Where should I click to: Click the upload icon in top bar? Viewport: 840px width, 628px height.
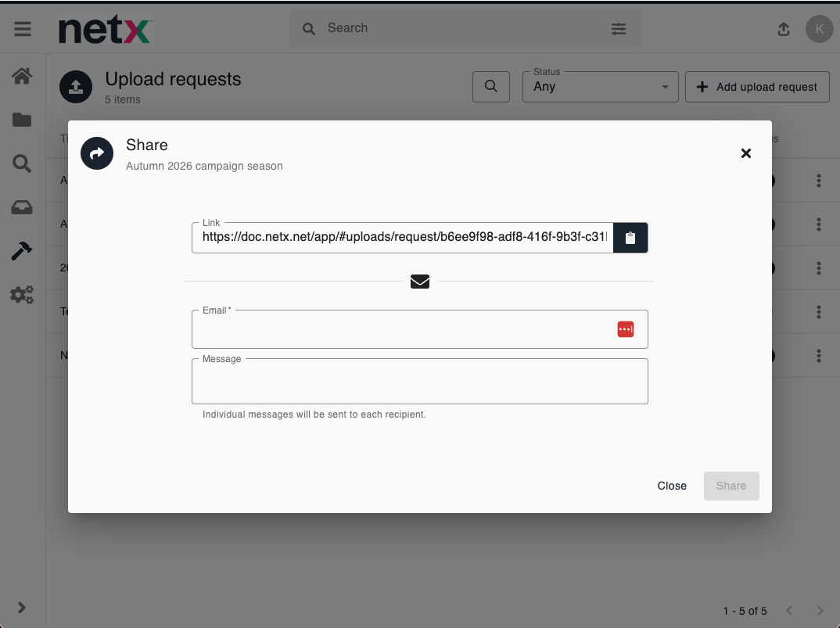783,29
